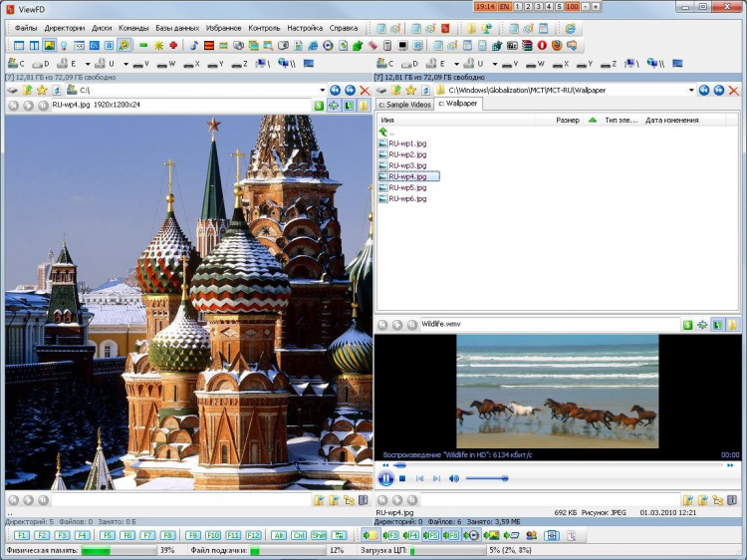Expand drive E dropdown arrow in left panel
The width and height of the screenshot is (747, 560).
point(88,64)
